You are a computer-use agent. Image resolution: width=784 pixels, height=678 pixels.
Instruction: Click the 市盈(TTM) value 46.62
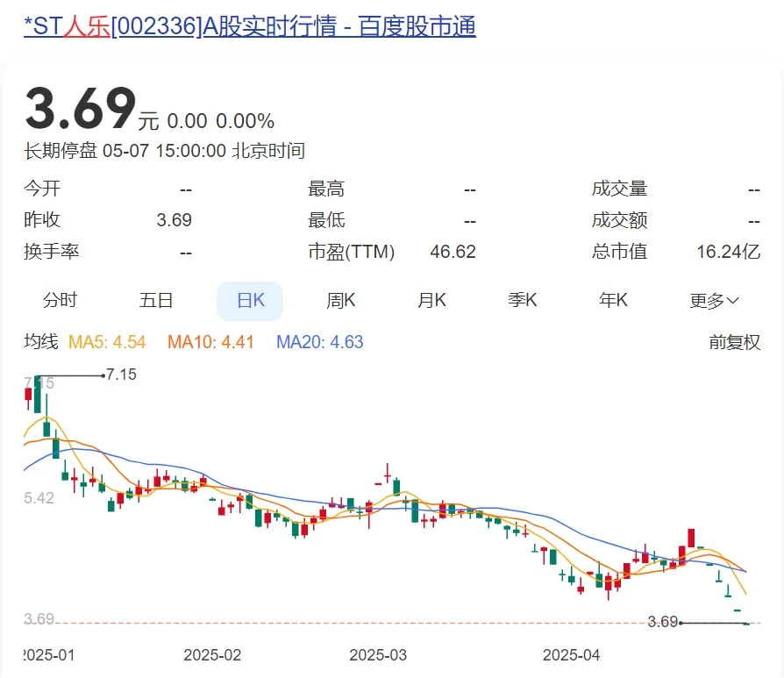pyautogui.click(x=453, y=252)
